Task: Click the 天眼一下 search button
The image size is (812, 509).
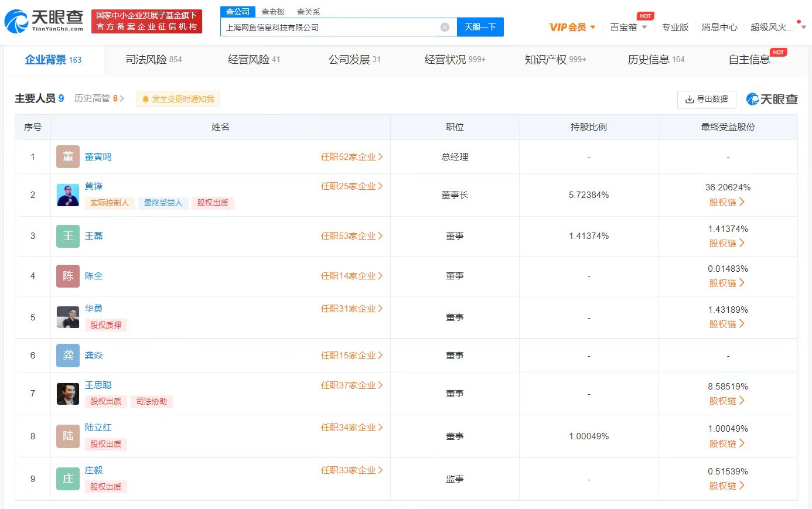Action: [480, 27]
